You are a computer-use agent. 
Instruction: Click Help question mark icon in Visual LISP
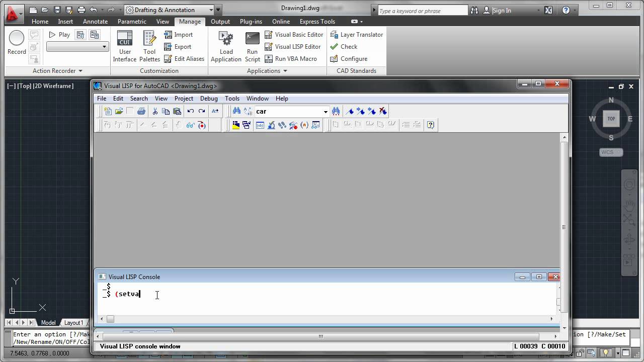click(431, 125)
